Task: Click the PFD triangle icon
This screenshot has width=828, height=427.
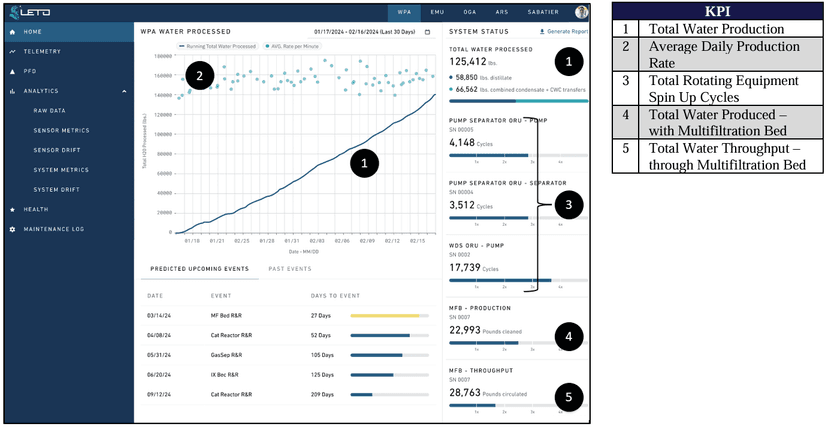Action: tap(12, 71)
